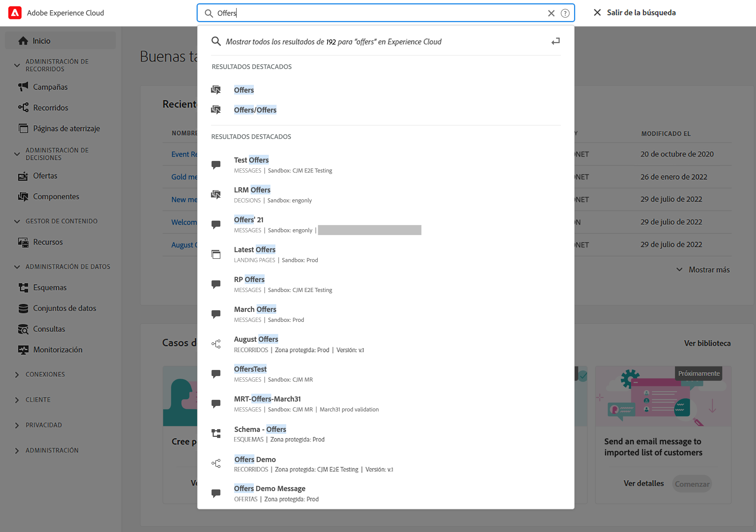Image resolution: width=756 pixels, height=532 pixels.
Task: Click the Conjuntos de datos database icon
Action: point(23,308)
